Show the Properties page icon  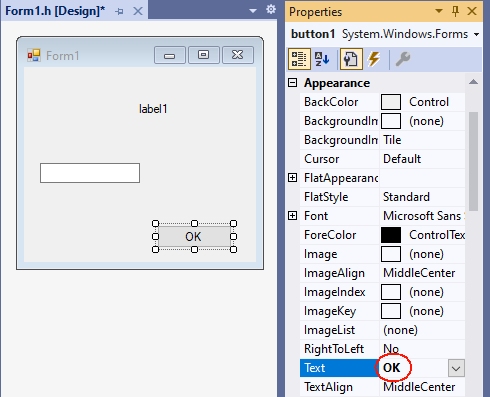(x=351, y=59)
